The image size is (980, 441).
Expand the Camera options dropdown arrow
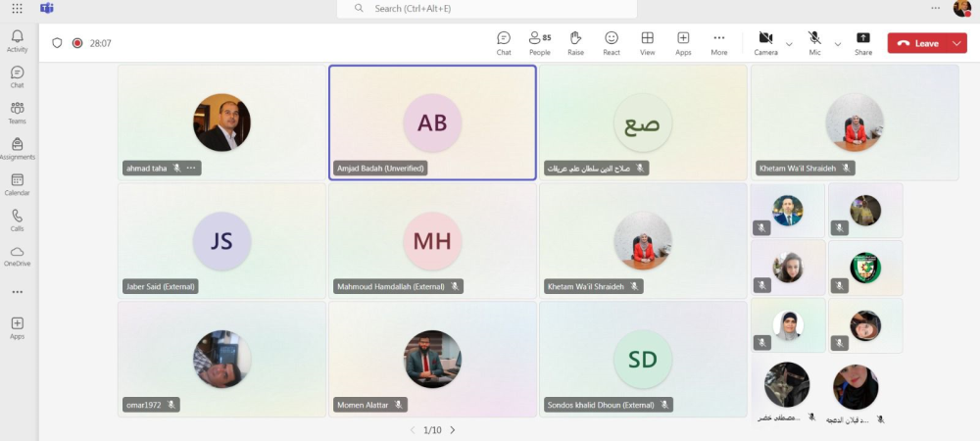pyautogui.click(x=789, y=44)
